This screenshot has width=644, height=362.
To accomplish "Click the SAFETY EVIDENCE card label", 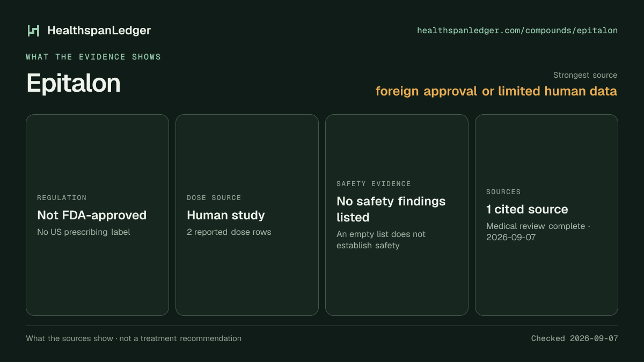I will coord(374,184).
